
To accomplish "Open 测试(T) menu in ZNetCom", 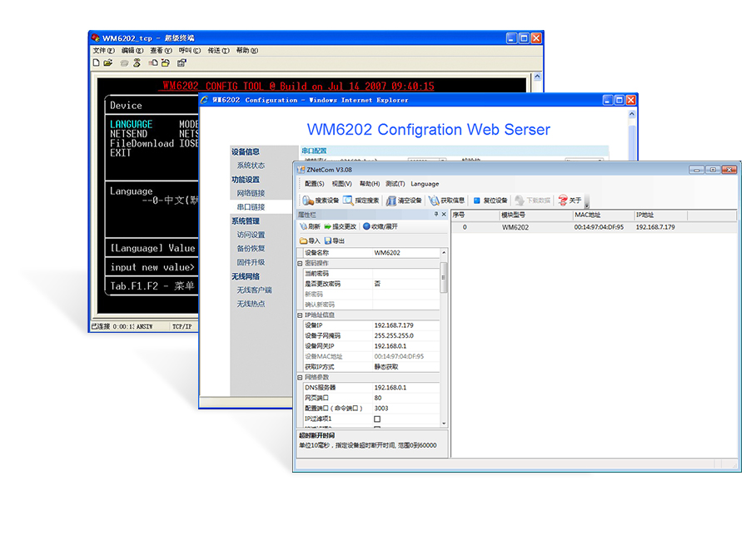I will (x=395, y=184).
